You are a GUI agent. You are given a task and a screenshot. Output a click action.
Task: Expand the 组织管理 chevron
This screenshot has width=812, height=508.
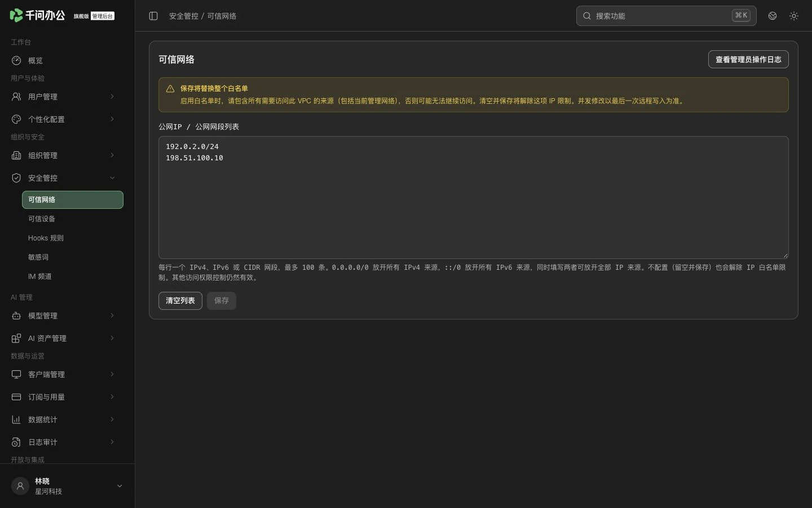pyautogui.click(x=112, y=155)
